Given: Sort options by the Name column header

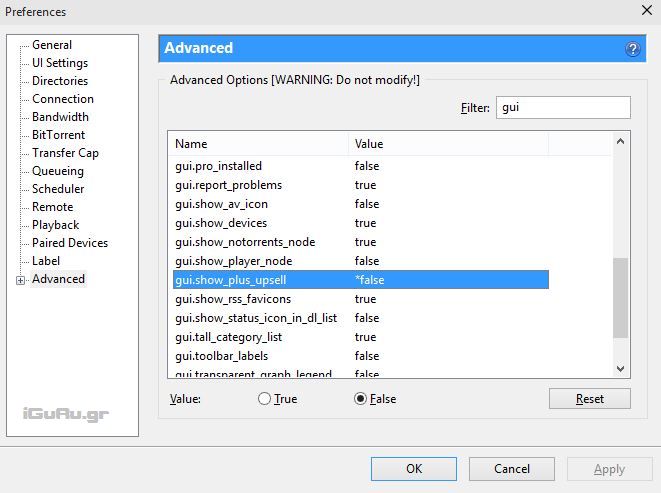Looking at the screenshot, I should point(258,144).
